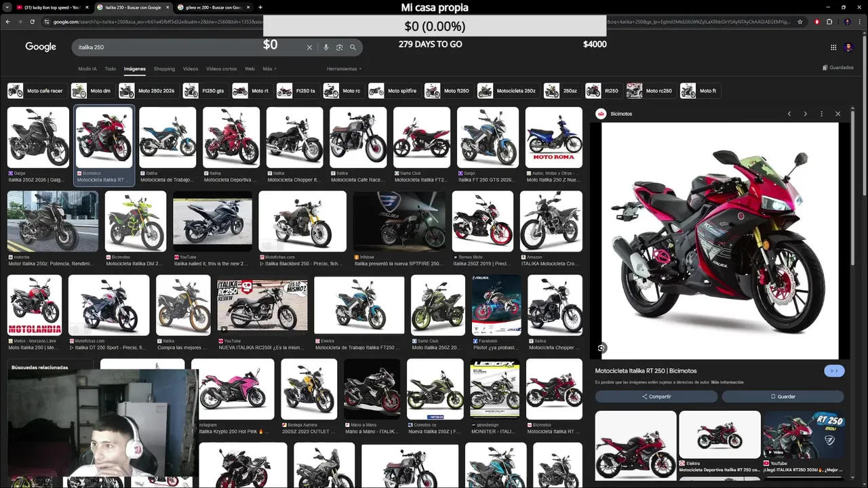The image size is (868, 488).
Task: Close the image preview panel
Action: point(837,114)
